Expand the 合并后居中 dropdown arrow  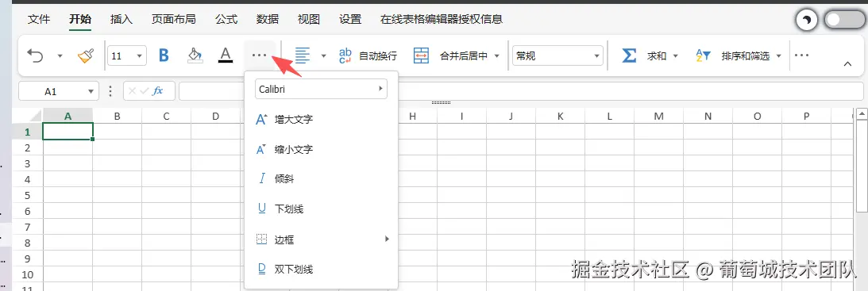(496, 56)
